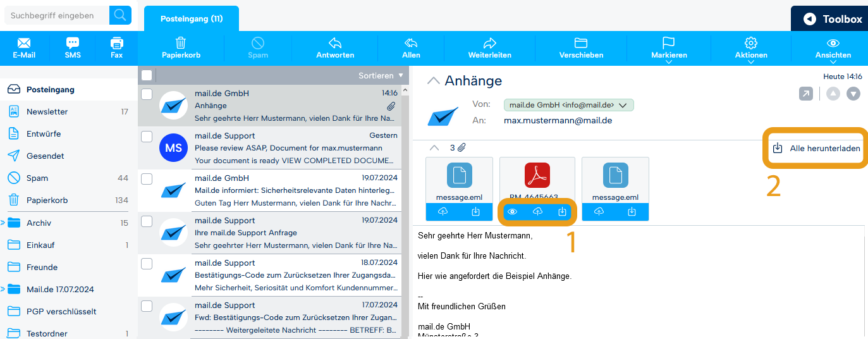Preview the PDF attachment with the eye icon
Viewport: 868px width, 339px height.
pyautogui.click(x=512, y=212)
